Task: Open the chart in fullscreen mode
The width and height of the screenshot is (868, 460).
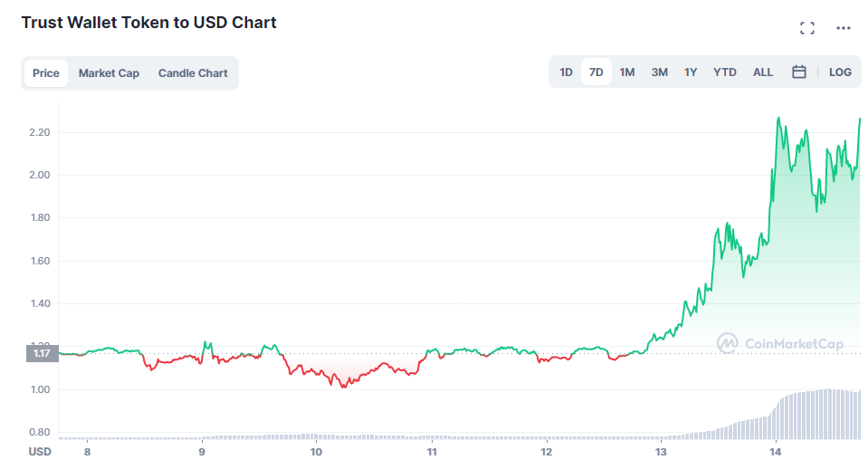Action: [807, 28]
